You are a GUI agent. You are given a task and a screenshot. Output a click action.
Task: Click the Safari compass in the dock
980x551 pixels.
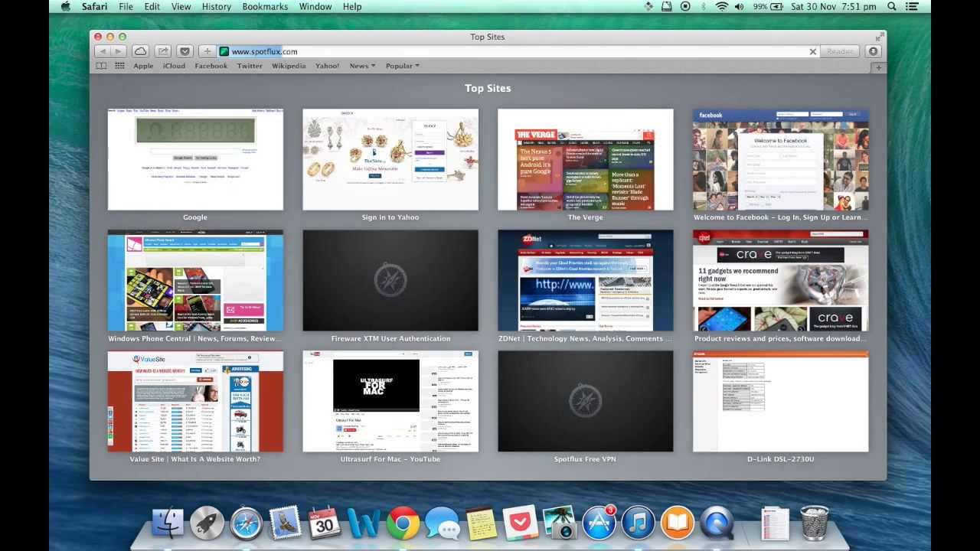coord(247,523)
